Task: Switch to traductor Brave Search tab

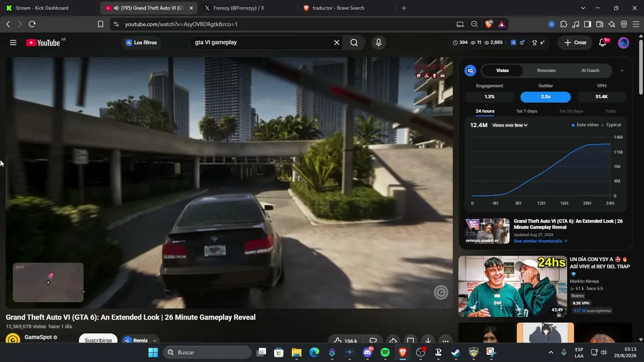Action: [x=347, y=8]
